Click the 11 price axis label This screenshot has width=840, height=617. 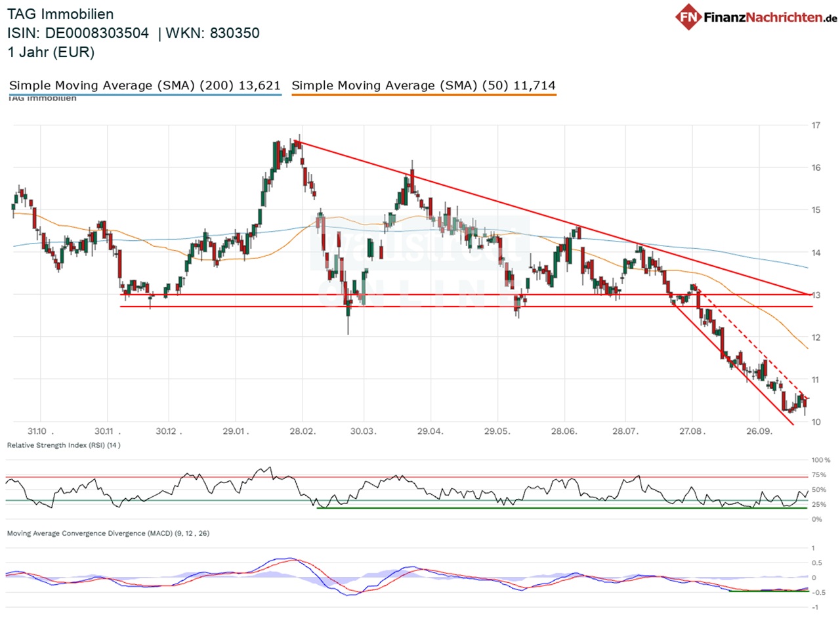816,379
